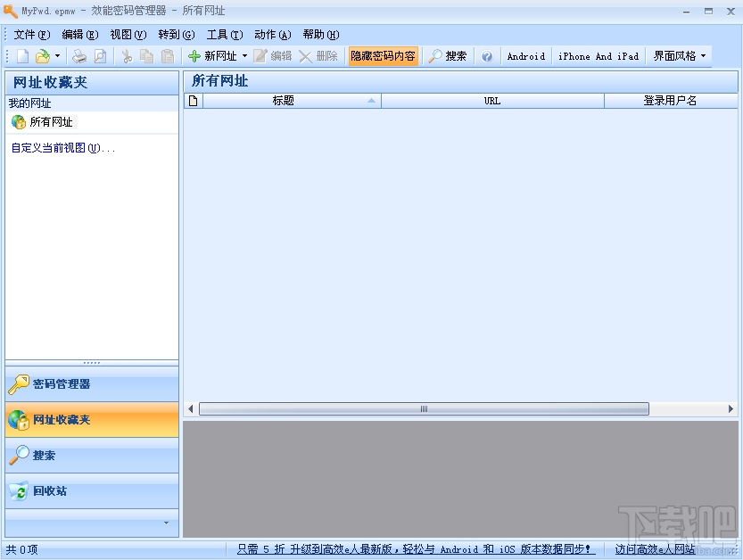Image resolution: width=743 pixels, height=560 pixels.
Task: Open the 帮助(H) menu
Action: pos(321,35)
